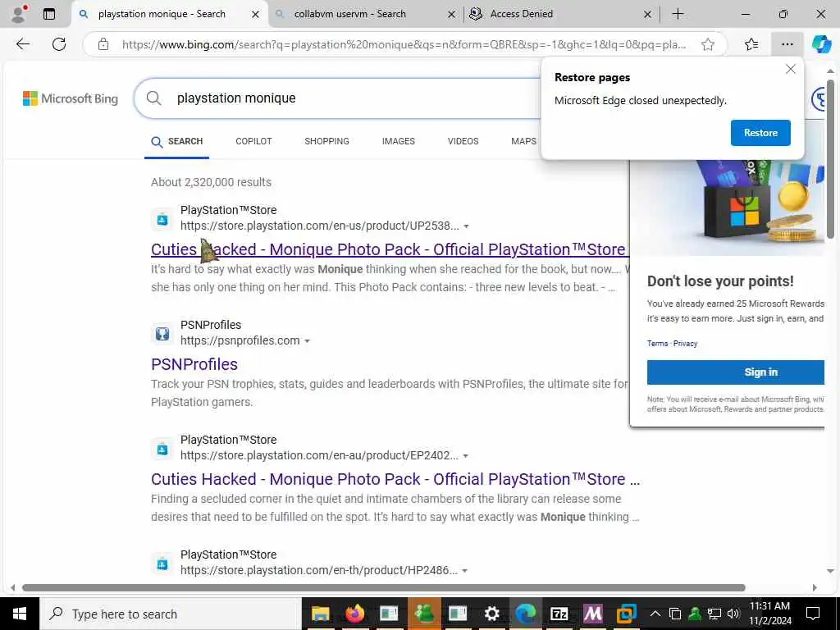Launch Firefox from the taskbar
The width and height of the screenshot is (840, 630).
(x=354, y=614)
